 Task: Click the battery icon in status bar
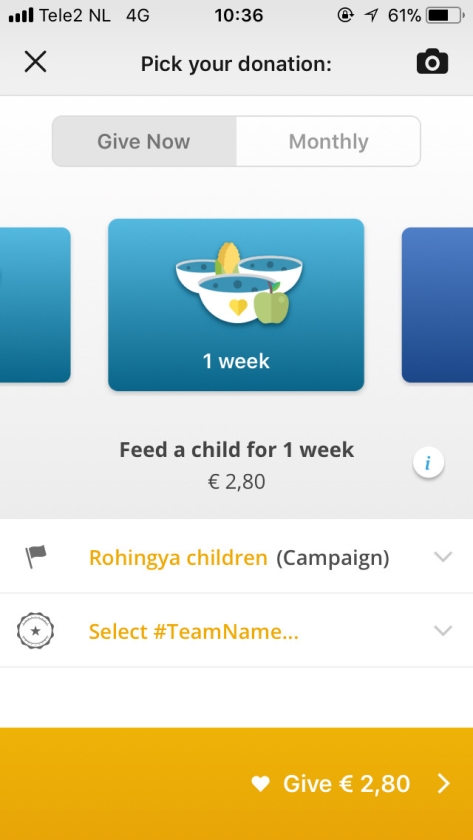tap(446, 16)
